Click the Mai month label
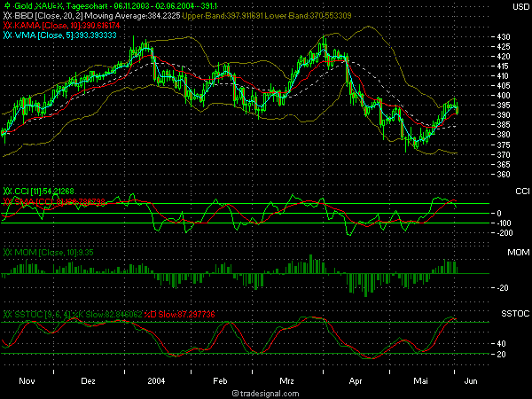Image resolution: width=532 pixels, height=399 pixels. pyautogui.click(x=420, y=381)
